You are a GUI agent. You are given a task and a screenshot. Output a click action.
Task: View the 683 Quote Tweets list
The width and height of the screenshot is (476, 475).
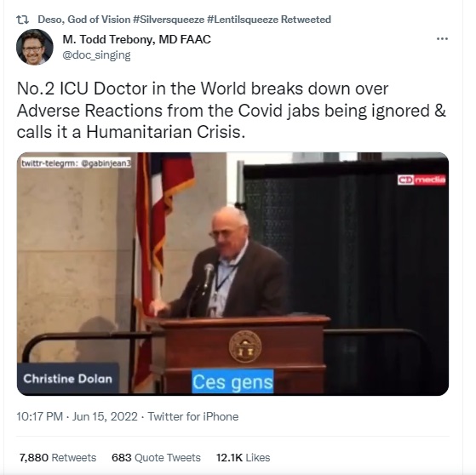pyautogui.click(x=156, y=457)
